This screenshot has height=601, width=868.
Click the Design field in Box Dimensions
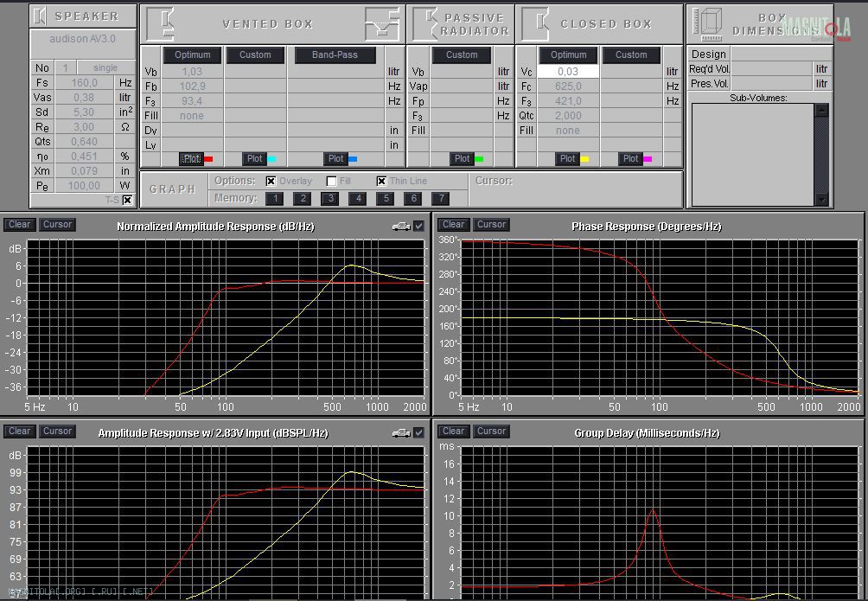point(781,54)
